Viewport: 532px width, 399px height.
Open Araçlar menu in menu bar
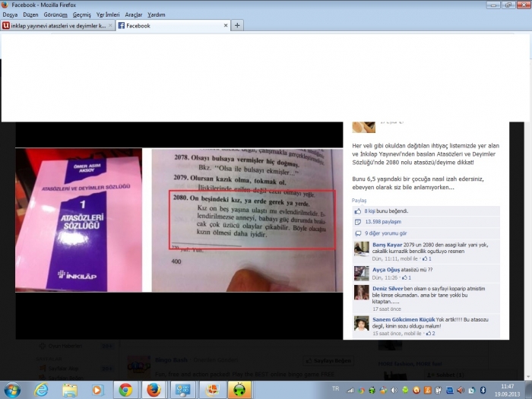pyautogui.click(x=134, y=14)
